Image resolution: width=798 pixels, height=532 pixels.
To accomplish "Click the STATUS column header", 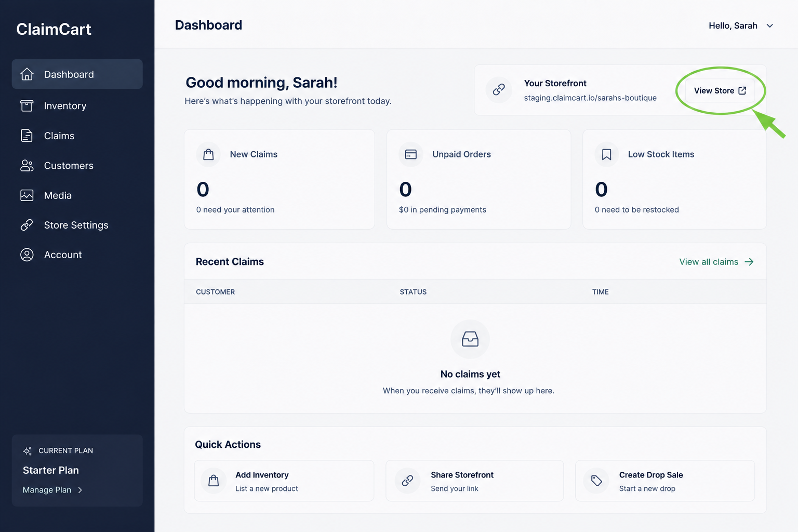I will (x=413, y=292).
